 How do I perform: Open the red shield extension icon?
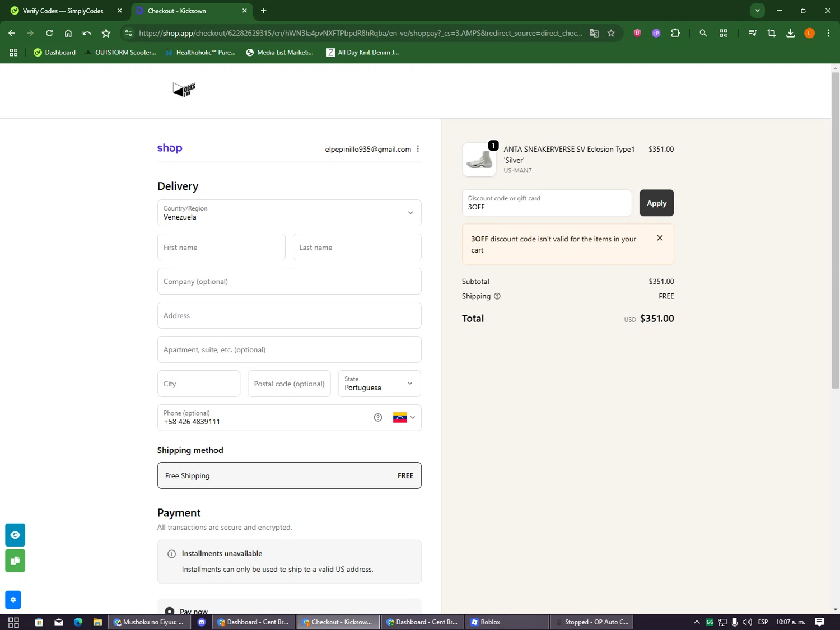(637, 33)
